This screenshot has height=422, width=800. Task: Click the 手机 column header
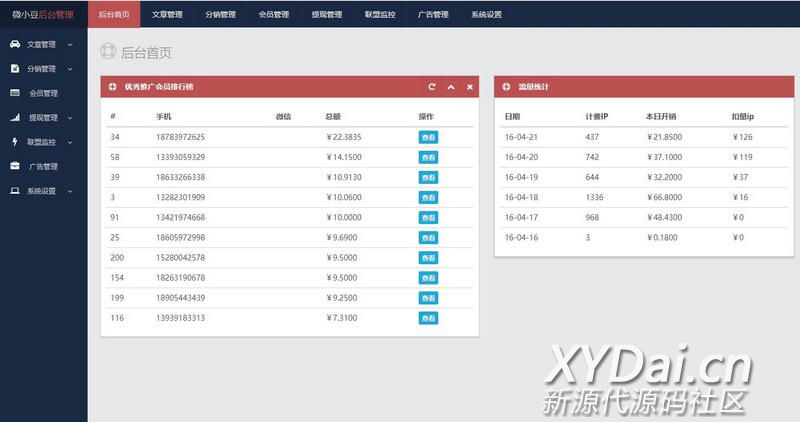(163, 116)
